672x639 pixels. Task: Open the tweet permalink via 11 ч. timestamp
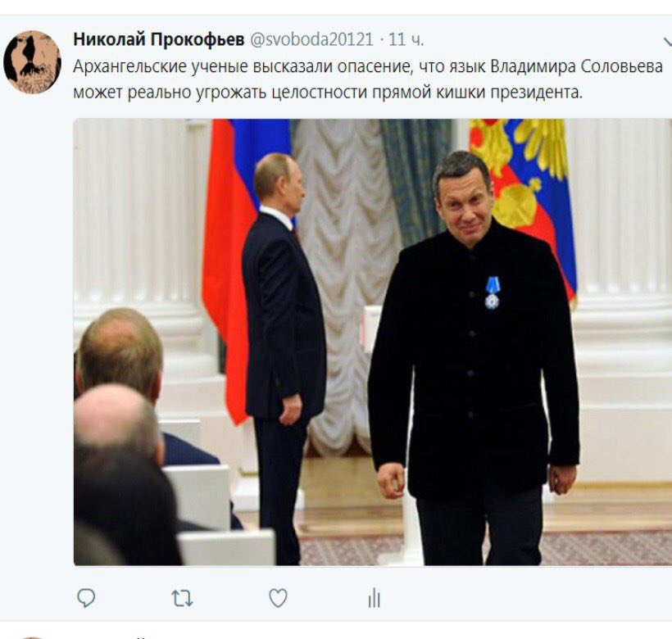(406, 39)
